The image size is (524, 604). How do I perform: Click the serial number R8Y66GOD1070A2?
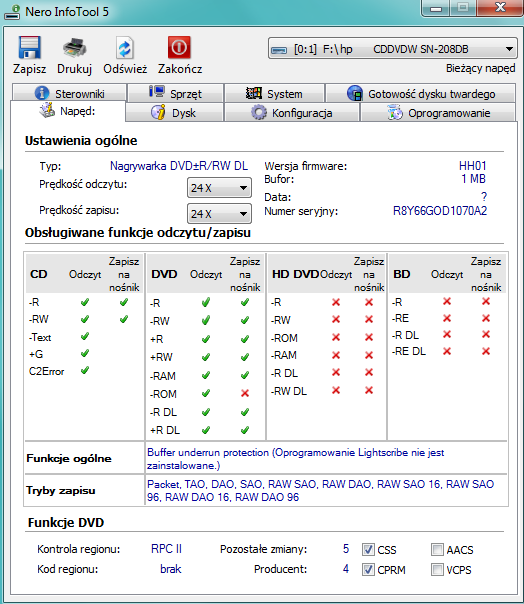[x=440, y=211]
